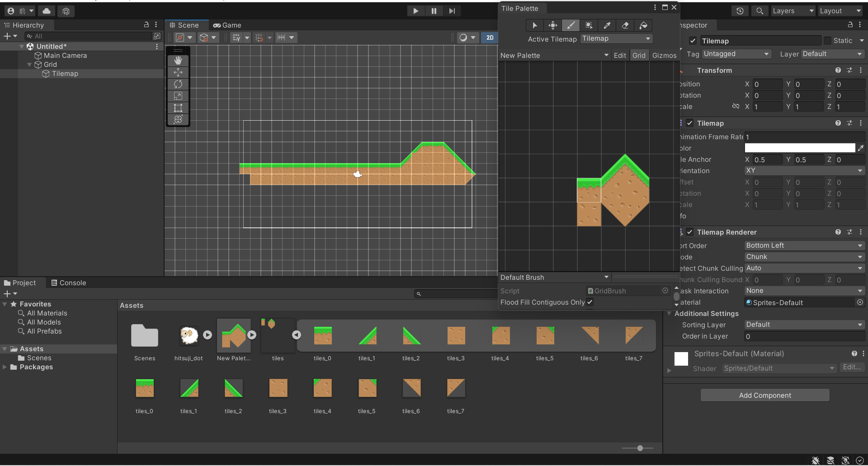
Task: Uncheck the Tilemap Renderer component checkbox
Action: [x=690, y=232]
